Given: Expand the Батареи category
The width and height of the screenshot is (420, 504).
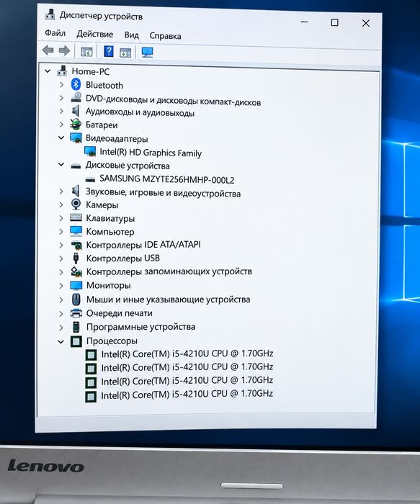Looking at the screenshot, I should coord(61,125).
